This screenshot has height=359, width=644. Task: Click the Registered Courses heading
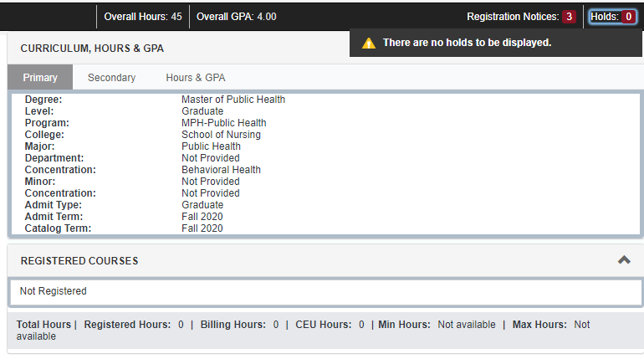[x=79, y=261]
